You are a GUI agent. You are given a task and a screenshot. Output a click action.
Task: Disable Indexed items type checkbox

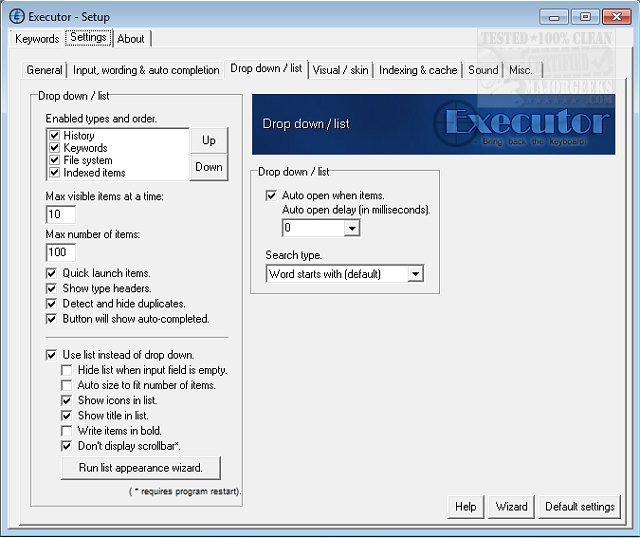tap(54, 173)
